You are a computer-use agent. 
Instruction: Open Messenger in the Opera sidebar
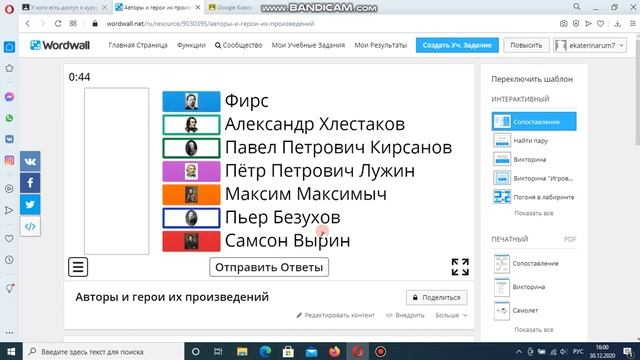click(x=9, y=97)
